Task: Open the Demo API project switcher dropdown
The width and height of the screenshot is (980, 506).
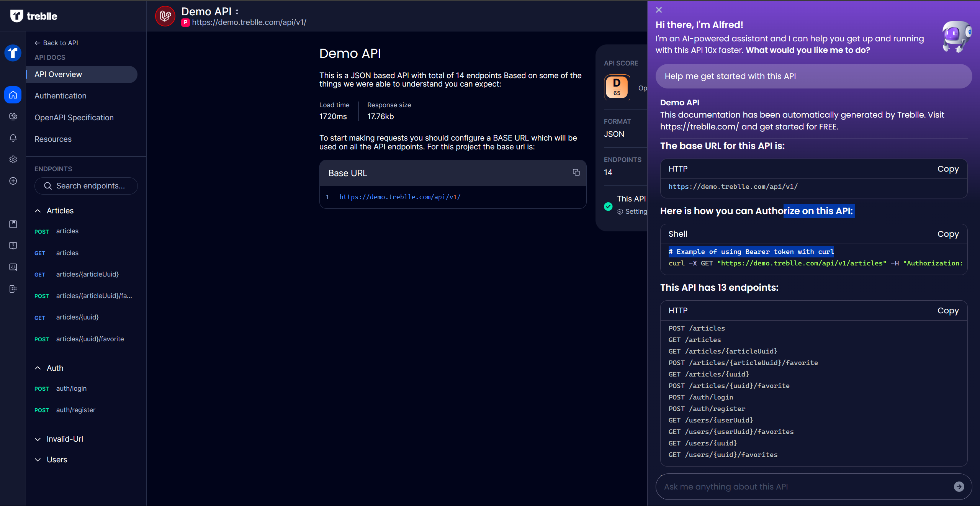Action: [237, 12]
